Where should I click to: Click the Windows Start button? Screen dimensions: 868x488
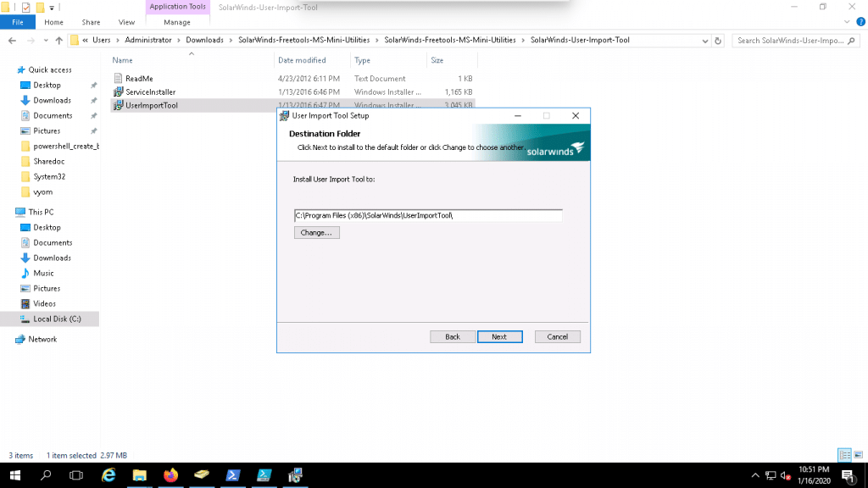[x=15, y=475]
